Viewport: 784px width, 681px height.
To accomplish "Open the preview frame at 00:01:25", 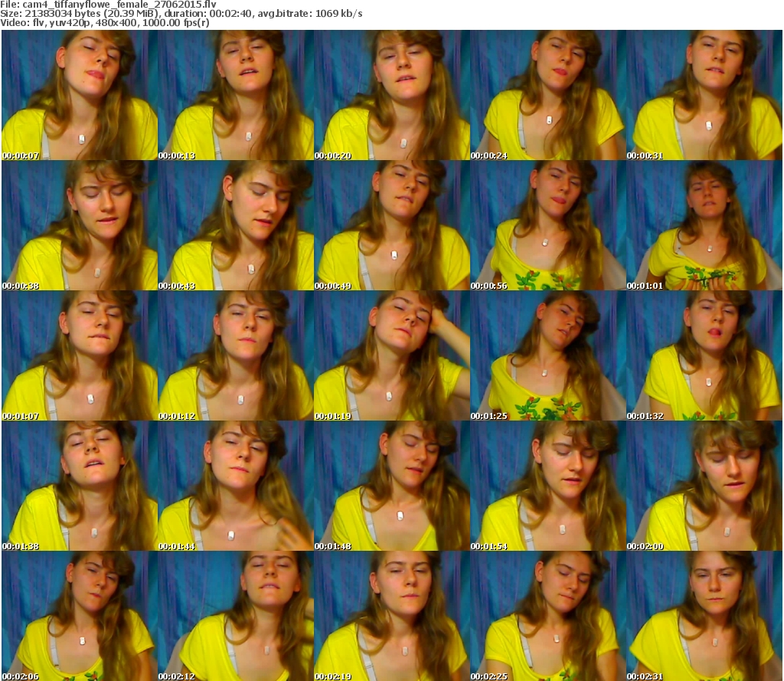I will pyautogui.click(x=548, y=355).
